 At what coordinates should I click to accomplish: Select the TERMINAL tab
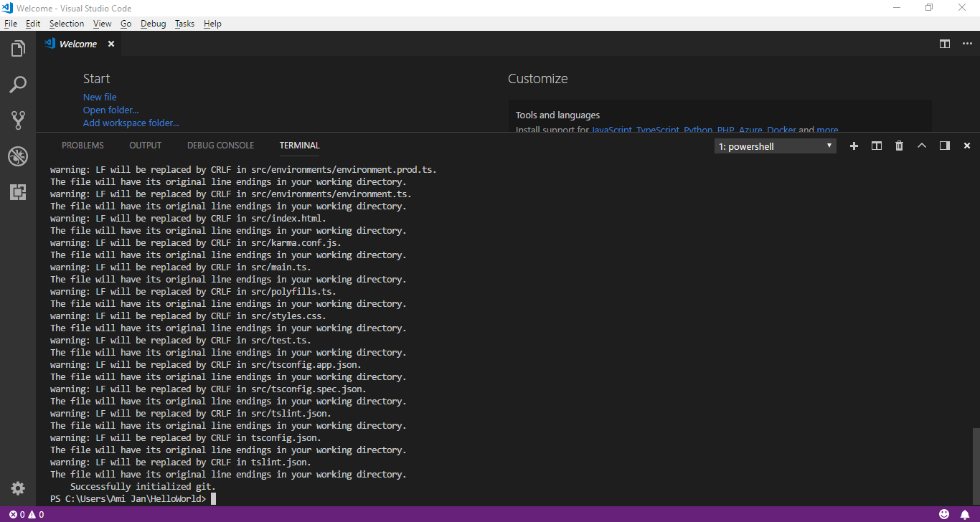pyautogui.click(x=300, y=146)
